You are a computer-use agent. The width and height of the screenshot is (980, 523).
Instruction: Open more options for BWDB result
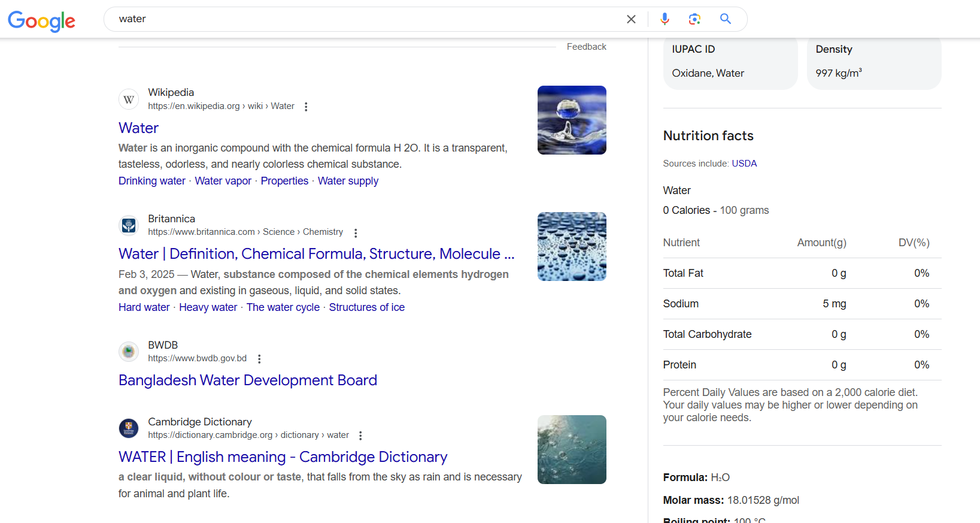point(259,359)
